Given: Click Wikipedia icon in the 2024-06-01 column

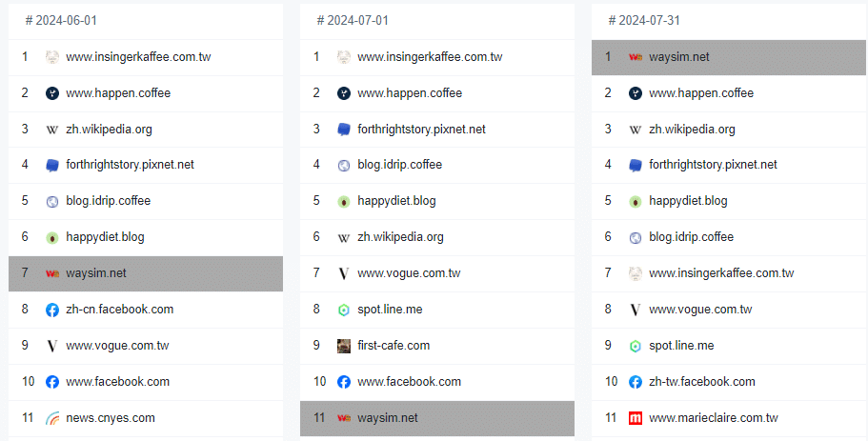Looking at the screenshot, I should pos(52,130).
